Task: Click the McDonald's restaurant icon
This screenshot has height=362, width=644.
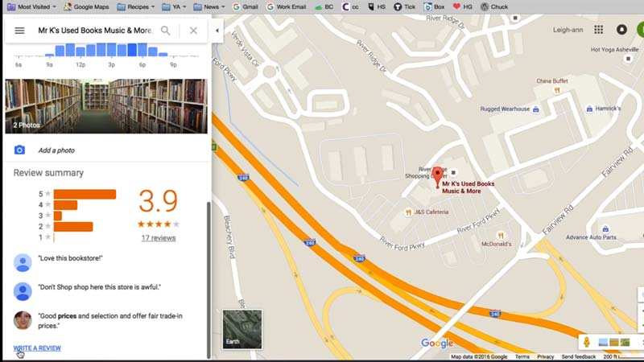Action: tap(500, 236)
